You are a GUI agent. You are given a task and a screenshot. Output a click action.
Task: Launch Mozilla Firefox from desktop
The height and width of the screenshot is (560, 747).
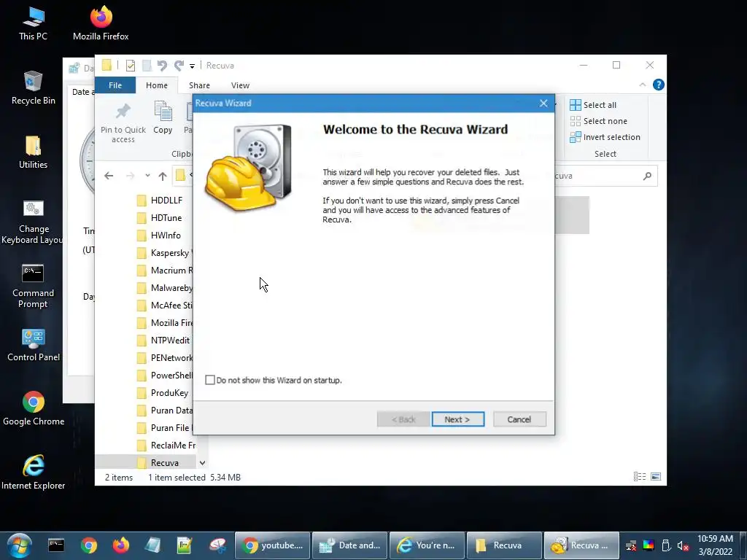(101, 24)
